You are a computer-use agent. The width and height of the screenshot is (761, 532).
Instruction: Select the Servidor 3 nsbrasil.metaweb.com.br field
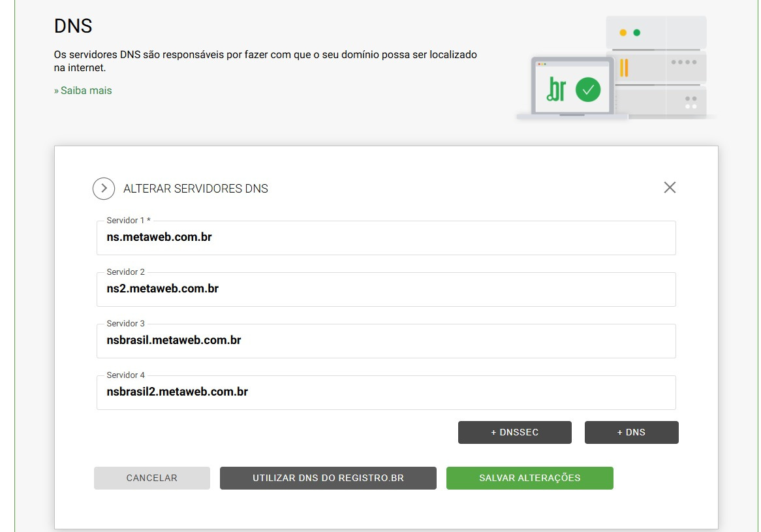coord(386,341)
